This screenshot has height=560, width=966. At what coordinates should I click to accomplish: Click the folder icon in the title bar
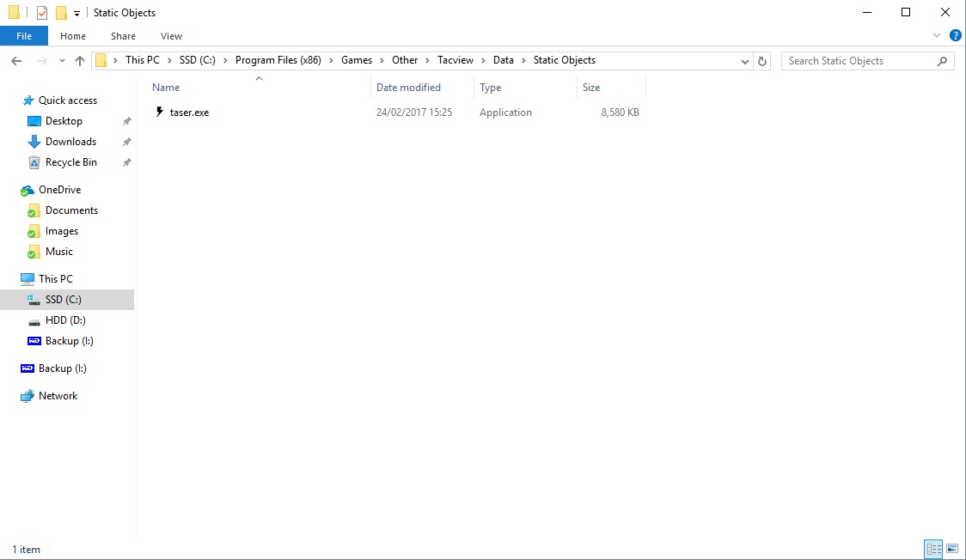point(14,12)
